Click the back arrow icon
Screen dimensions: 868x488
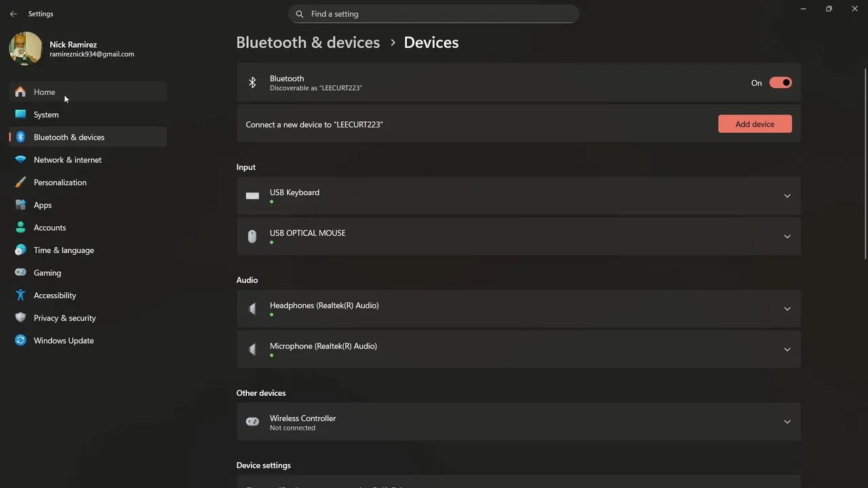[x=14, y=14]
